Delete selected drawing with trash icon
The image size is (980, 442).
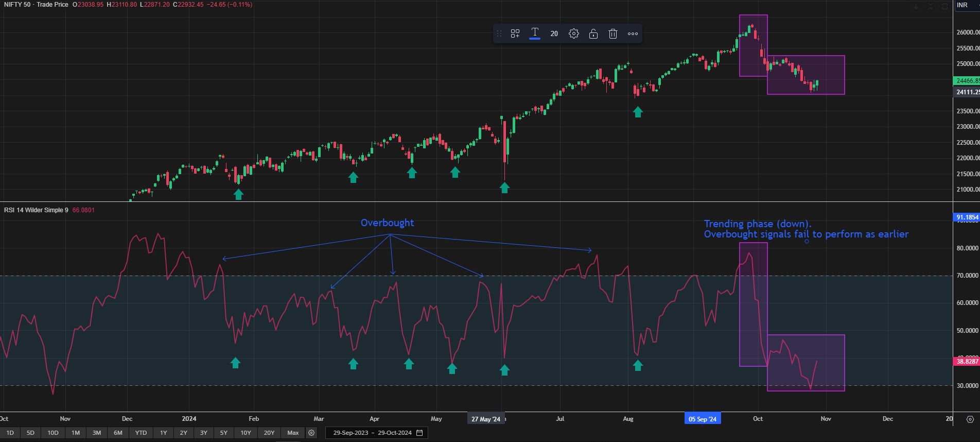612,34
